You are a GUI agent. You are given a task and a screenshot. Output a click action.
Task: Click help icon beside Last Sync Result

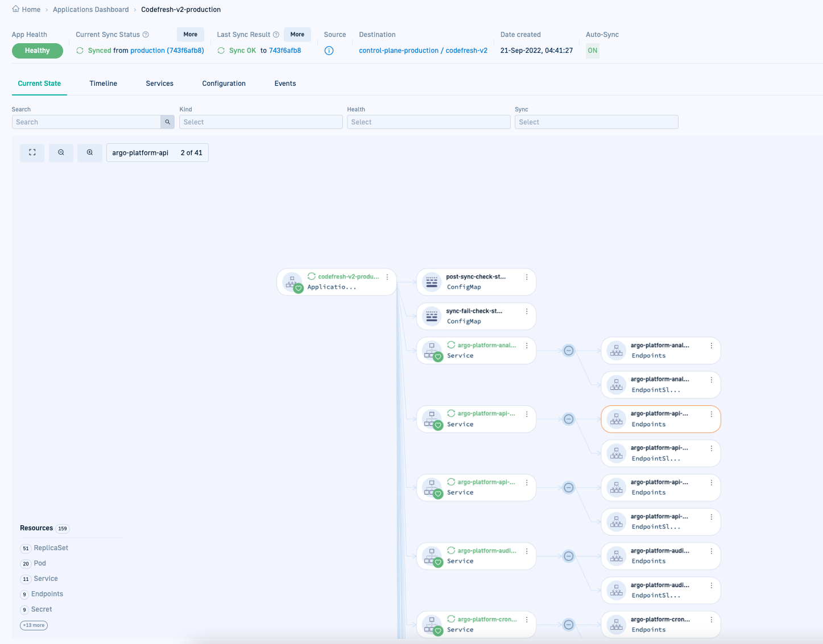click(276, 35)
